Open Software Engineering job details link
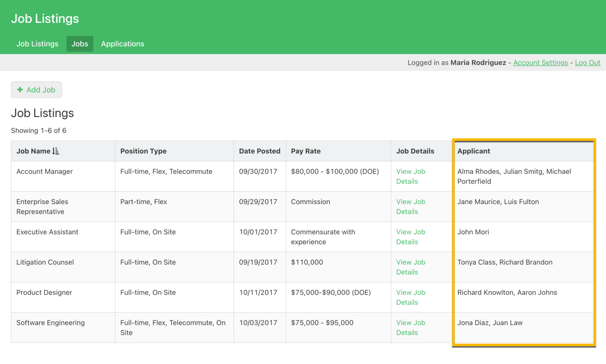The width and height of the screenshot is (606, 364). click(410, 328)
